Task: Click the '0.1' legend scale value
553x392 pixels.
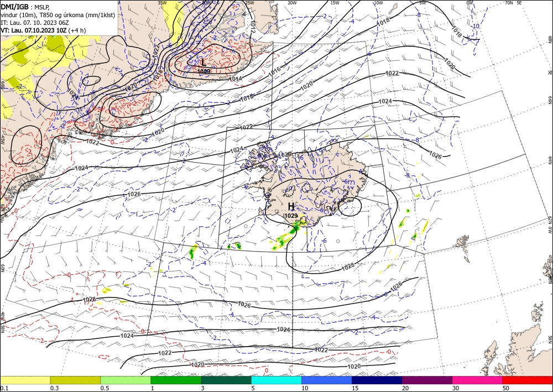Action: pyautogui.click(x=4, y=388)
